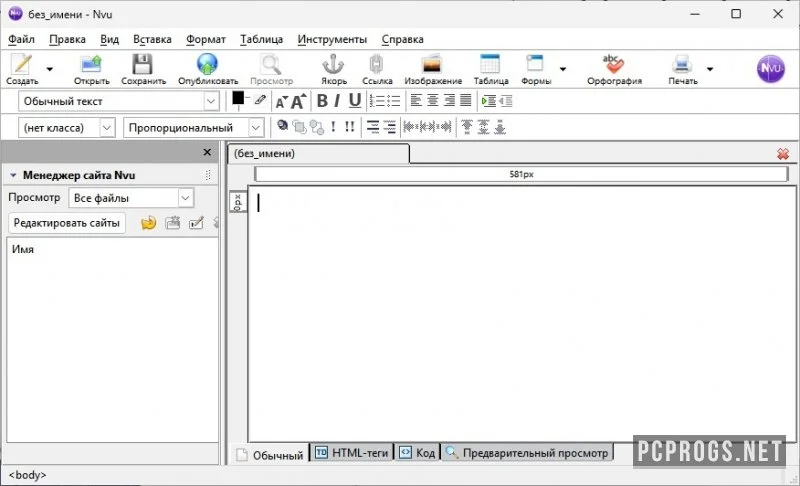Open the Формы dropdown arrow
800x486 pixels.
click(563, 69)
